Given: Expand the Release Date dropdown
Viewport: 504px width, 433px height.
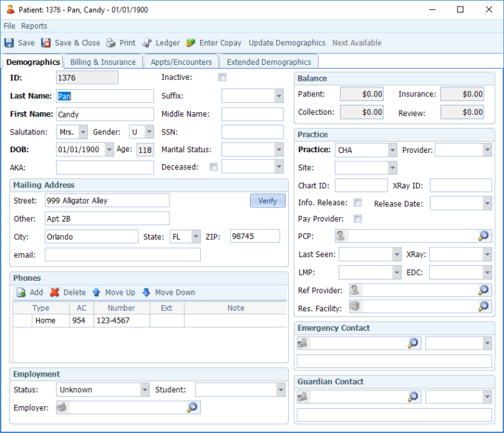Looking at the screenshot, I should 488,203.
